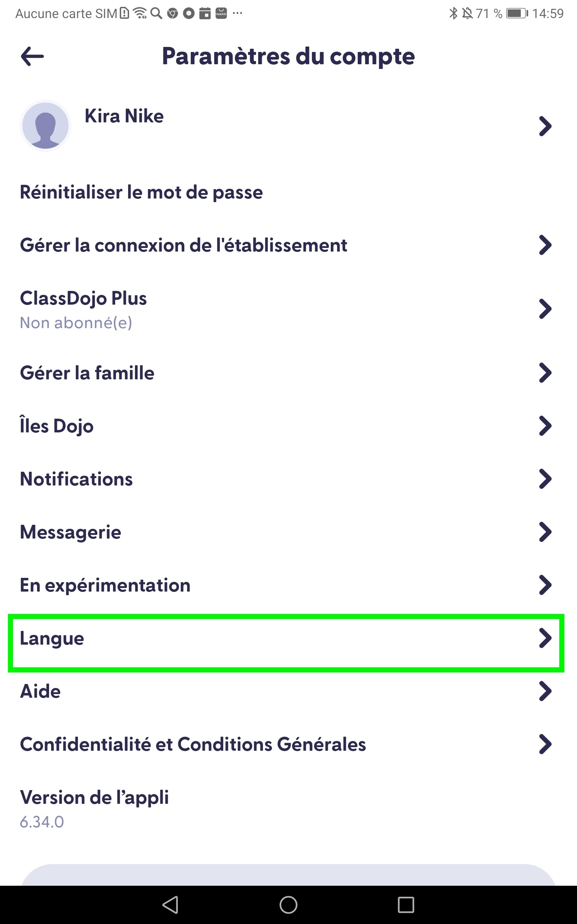This screenshot has height=924, width=577.
Task: Tap Réinitialiser le mot de passe
Action: (141, 192)
